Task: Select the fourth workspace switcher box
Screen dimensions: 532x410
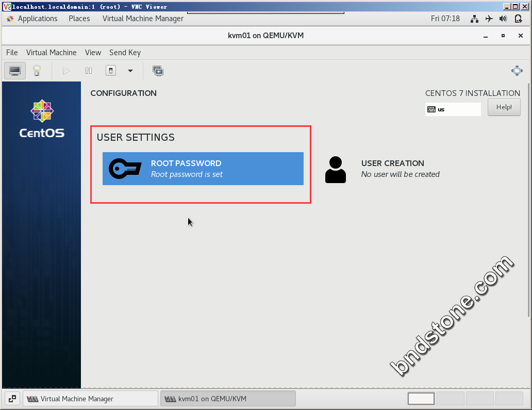Action: (x=509, y=399)
